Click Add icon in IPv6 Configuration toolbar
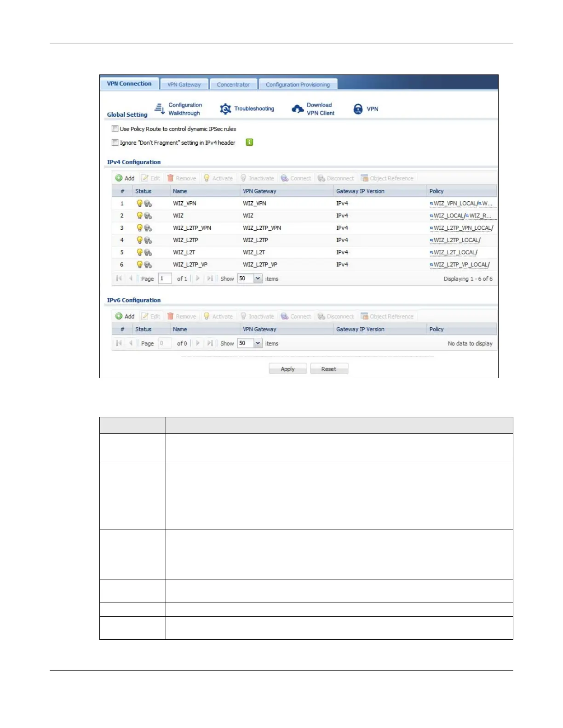The image size is (563, 728). tap(119, 317)
